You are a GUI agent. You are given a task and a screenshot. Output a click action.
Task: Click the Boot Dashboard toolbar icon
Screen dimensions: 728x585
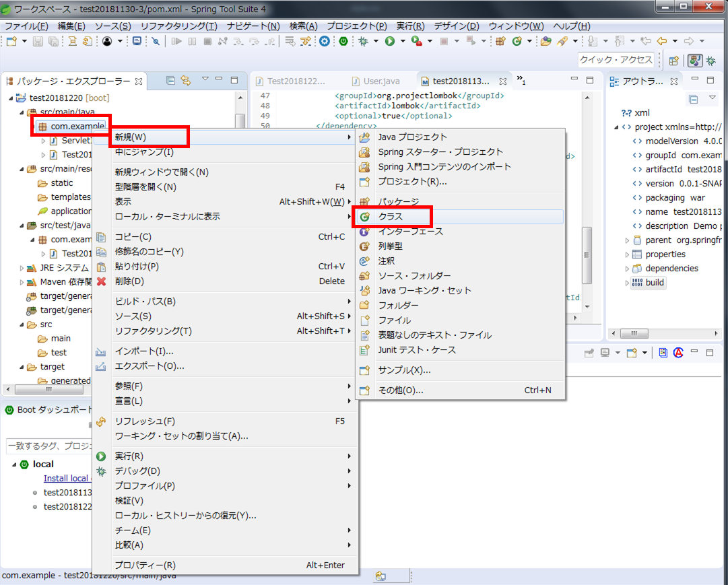343,42
